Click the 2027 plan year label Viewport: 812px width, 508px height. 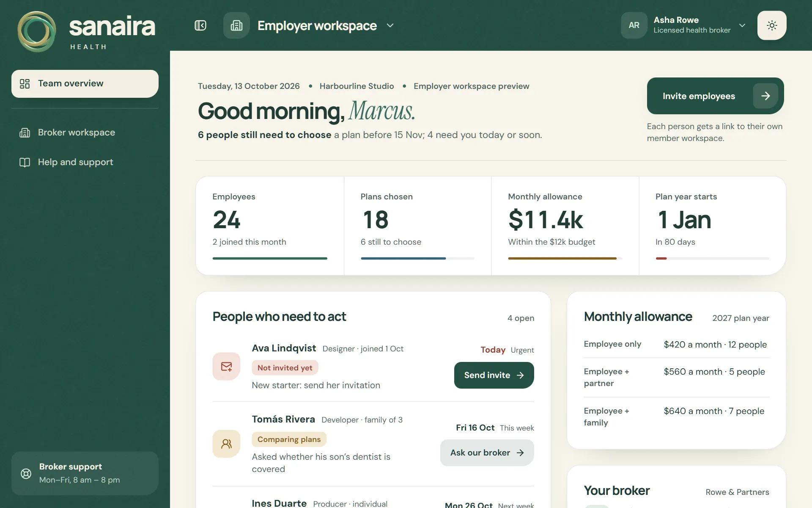(741, 318)
